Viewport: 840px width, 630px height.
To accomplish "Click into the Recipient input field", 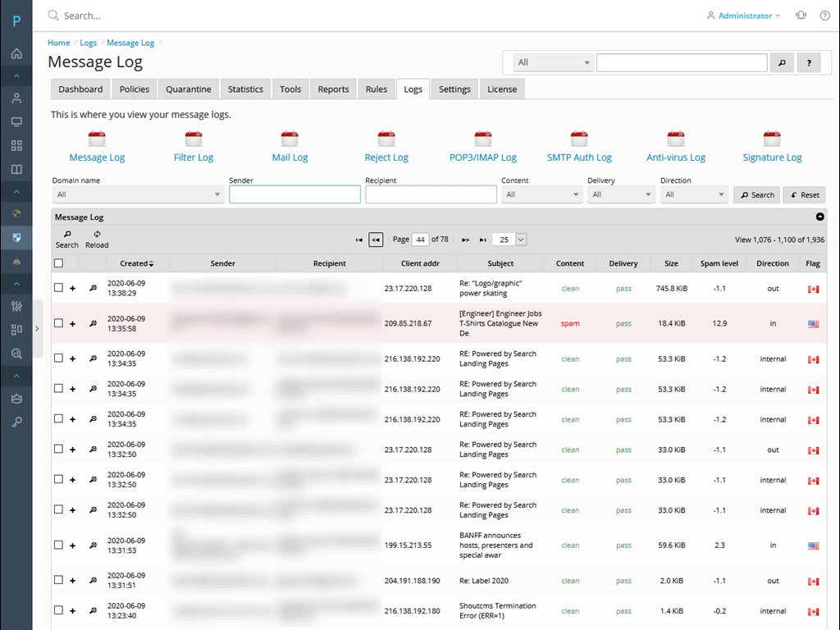I will pos(431,194).
